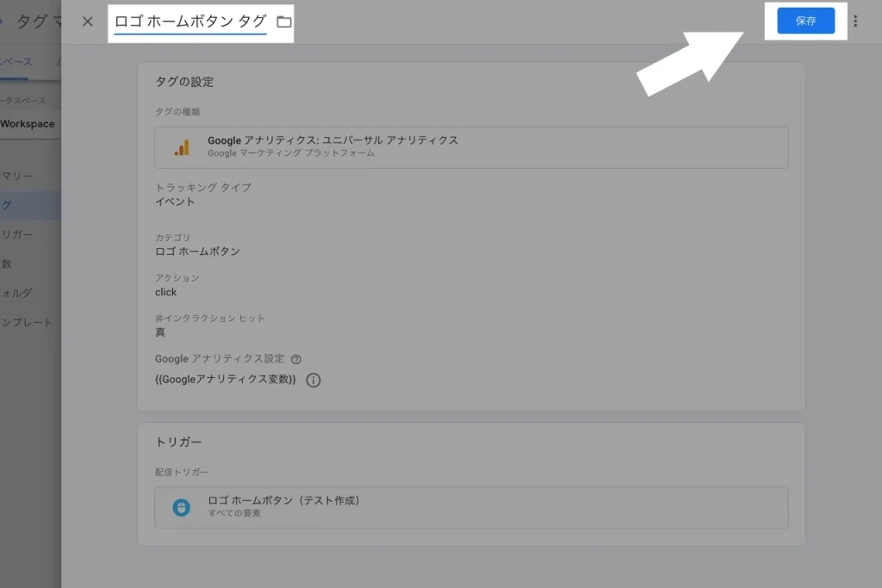Viewport: 882px width, 588px height.
Task: Click the folder icon beside tag name
Action: pos(284,22)
